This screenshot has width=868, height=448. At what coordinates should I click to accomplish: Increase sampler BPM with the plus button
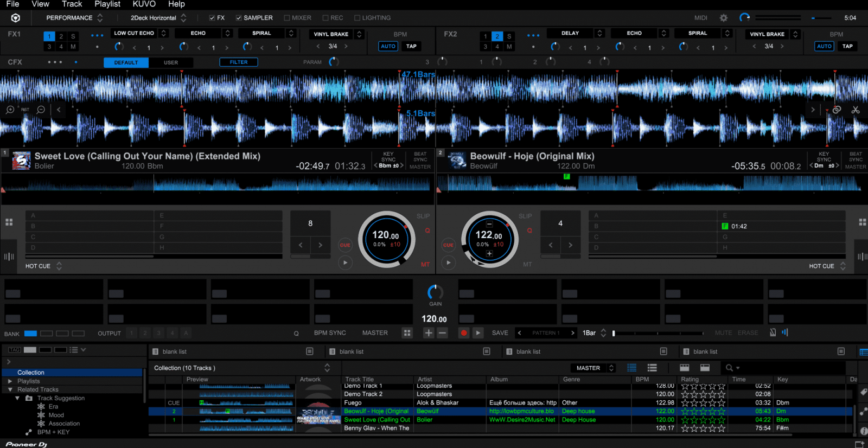429,333
